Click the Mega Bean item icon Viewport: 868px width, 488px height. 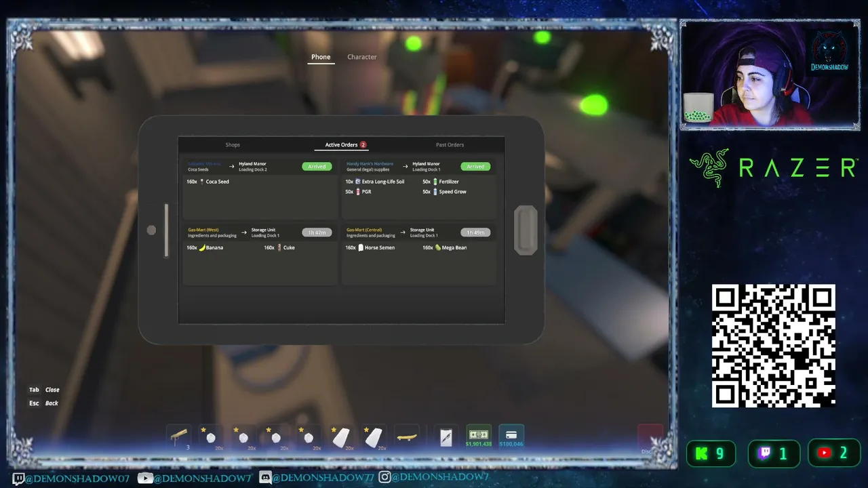[x=438, y=247]
